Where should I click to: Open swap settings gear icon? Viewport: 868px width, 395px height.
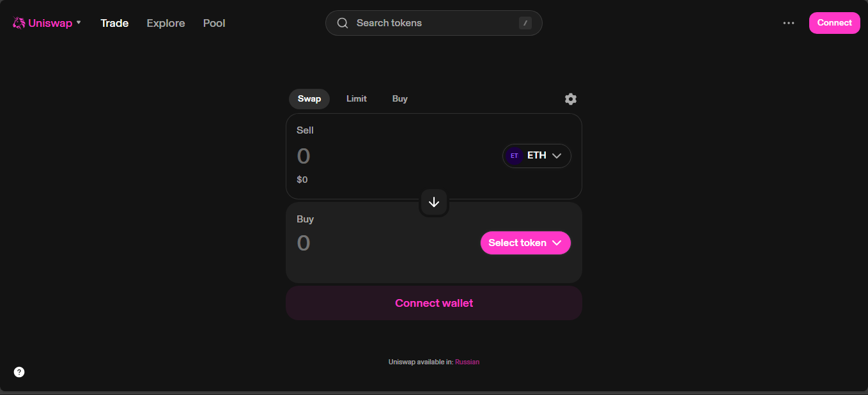point(570,99)
